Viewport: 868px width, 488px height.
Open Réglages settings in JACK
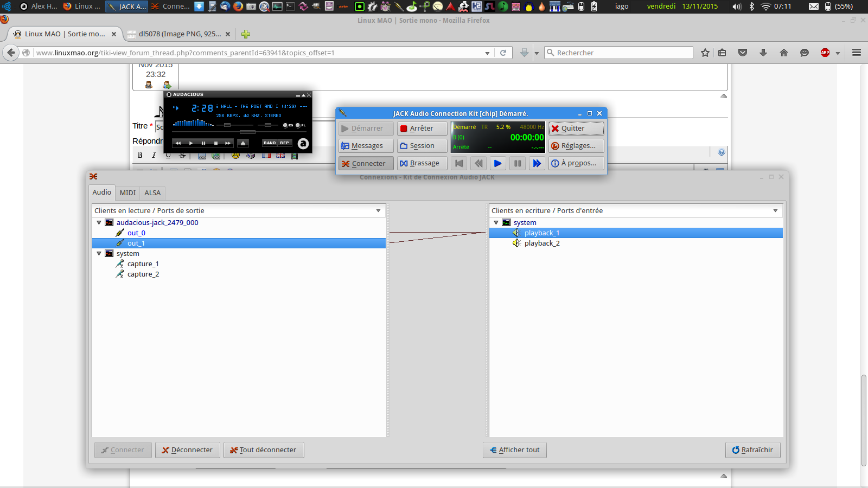576,146
